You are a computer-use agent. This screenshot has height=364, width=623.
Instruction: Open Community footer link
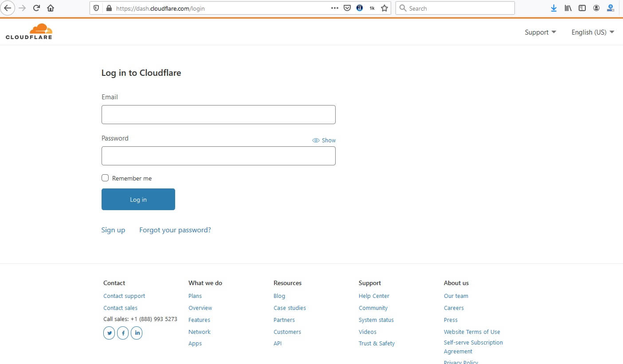[x=373, y=308]
